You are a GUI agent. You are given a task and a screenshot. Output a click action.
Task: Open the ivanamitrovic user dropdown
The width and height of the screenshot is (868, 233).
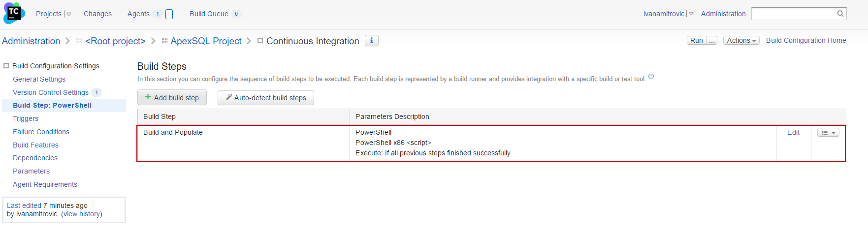click(691, 14)
